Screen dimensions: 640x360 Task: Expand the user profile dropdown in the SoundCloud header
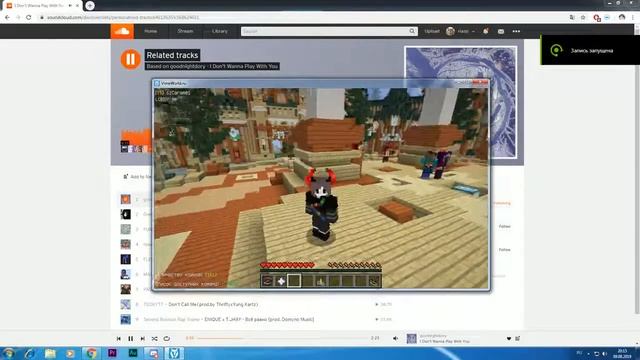coord(460,31)
